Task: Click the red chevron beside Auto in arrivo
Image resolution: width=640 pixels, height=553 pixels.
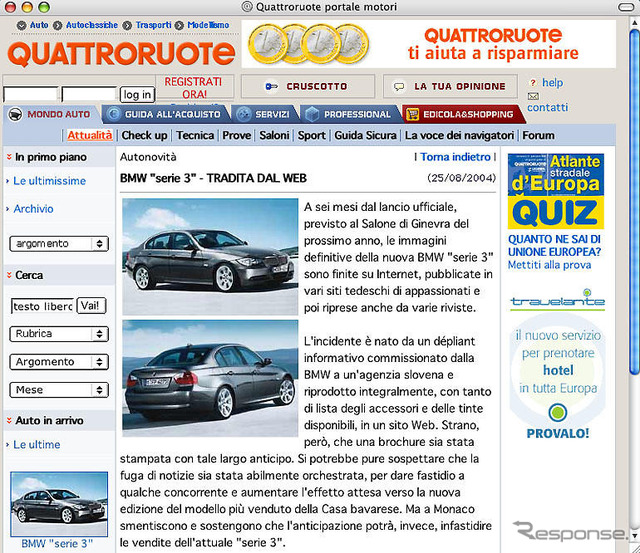Action: pos(9,420)
